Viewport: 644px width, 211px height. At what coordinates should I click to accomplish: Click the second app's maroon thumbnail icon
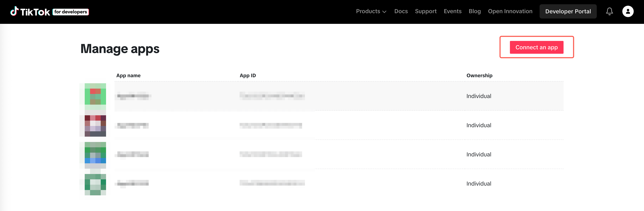click(95, 126)
